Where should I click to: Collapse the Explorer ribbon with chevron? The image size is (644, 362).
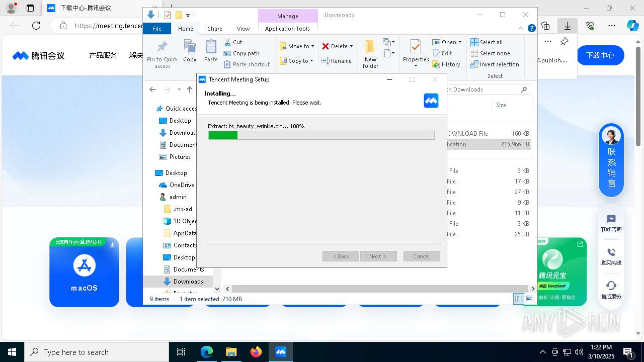[521, 29]
